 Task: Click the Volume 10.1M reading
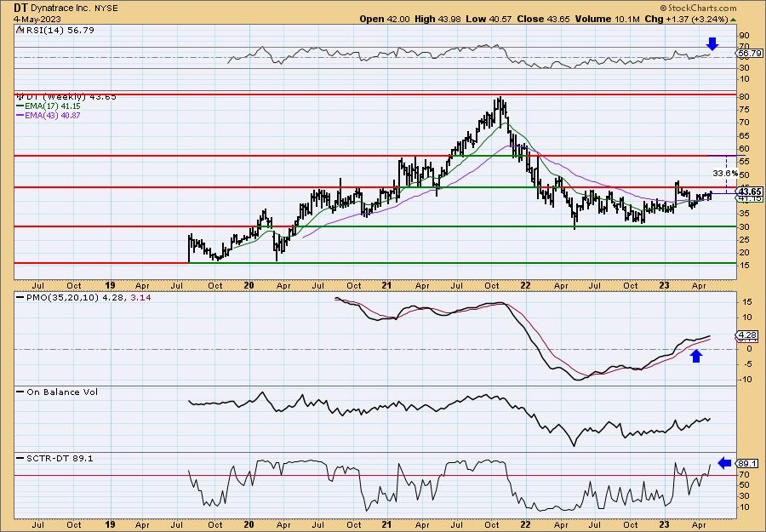607,19
